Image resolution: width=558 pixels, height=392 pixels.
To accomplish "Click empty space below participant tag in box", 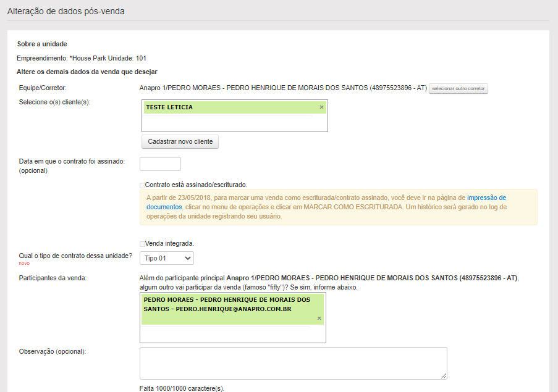I will pyautogui.click(x=232, y=333).
